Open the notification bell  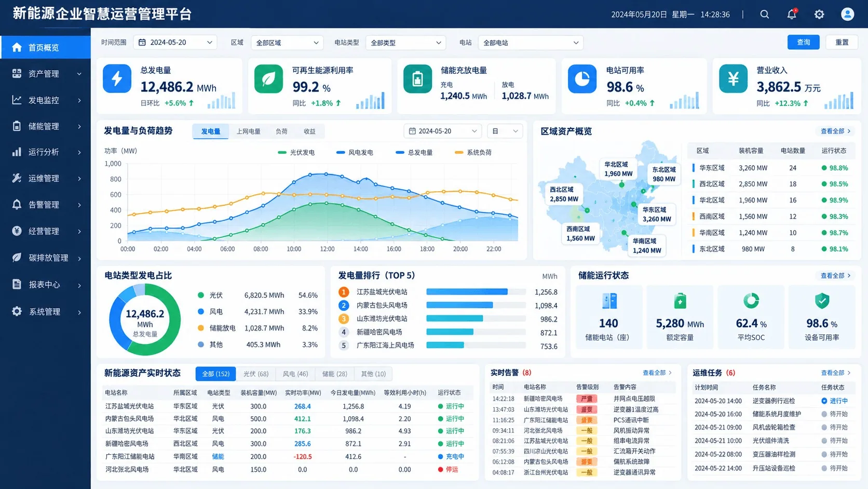point(792,14)
